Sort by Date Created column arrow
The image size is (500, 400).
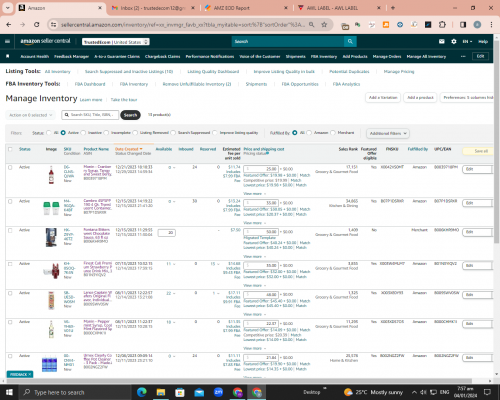click(x=141, y=149)
